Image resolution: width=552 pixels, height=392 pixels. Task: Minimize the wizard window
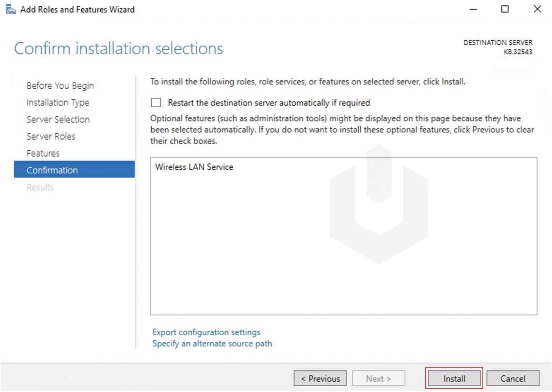(x=473, y=9)
